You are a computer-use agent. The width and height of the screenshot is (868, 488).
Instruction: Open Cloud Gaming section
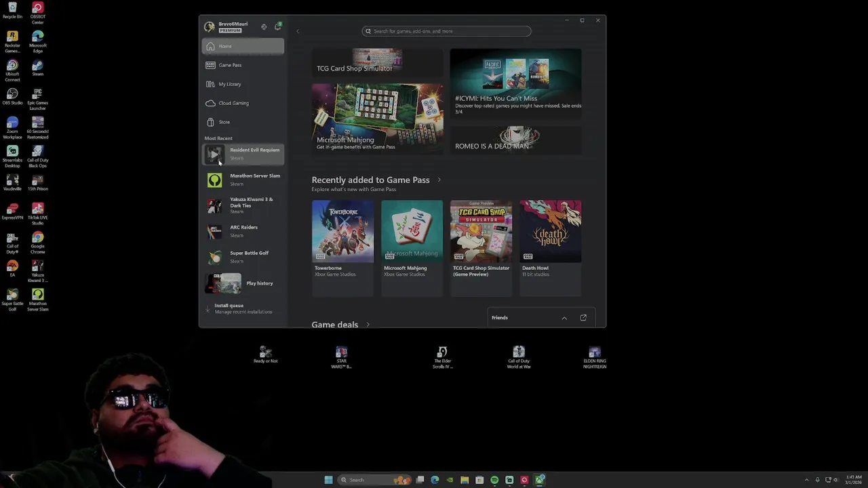pyautogui.click(x=243, y=103)
